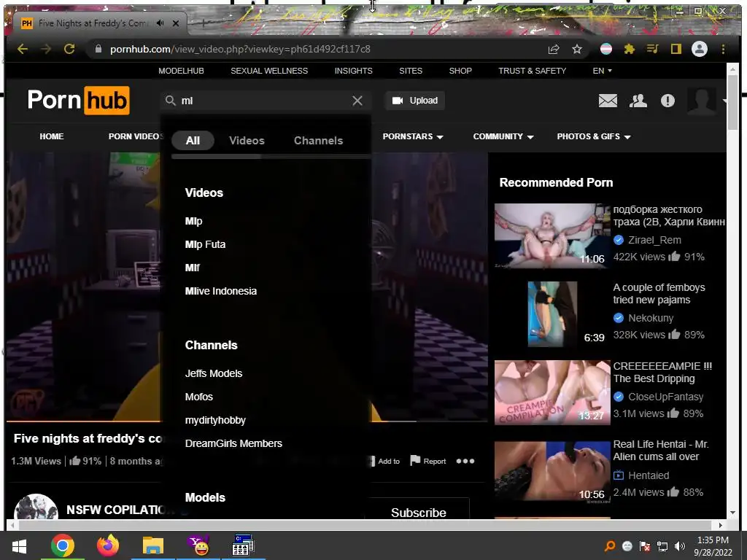Share this page from address bar
The height and width of the screenshot is (560, 747).
coord(554,49)
